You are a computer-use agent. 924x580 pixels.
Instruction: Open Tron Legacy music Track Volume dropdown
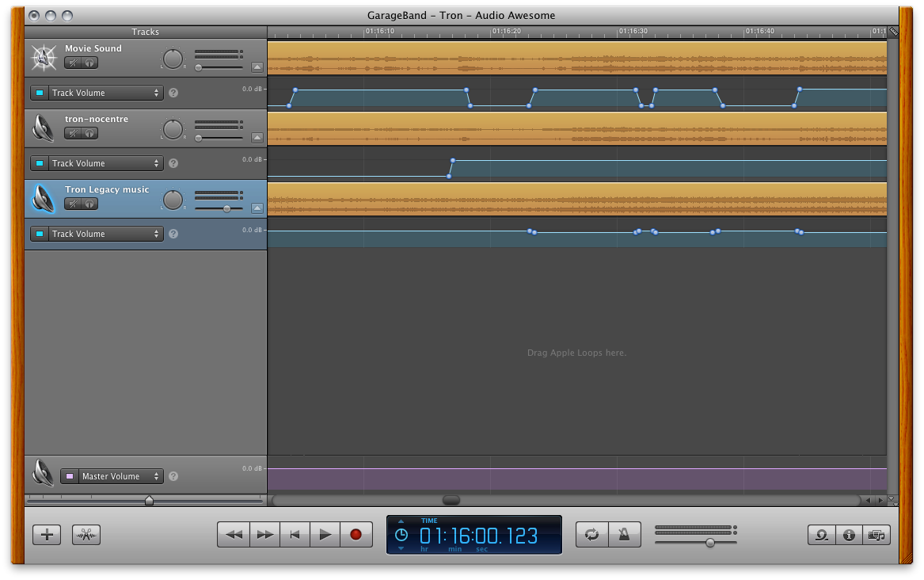tap(105, 234)
